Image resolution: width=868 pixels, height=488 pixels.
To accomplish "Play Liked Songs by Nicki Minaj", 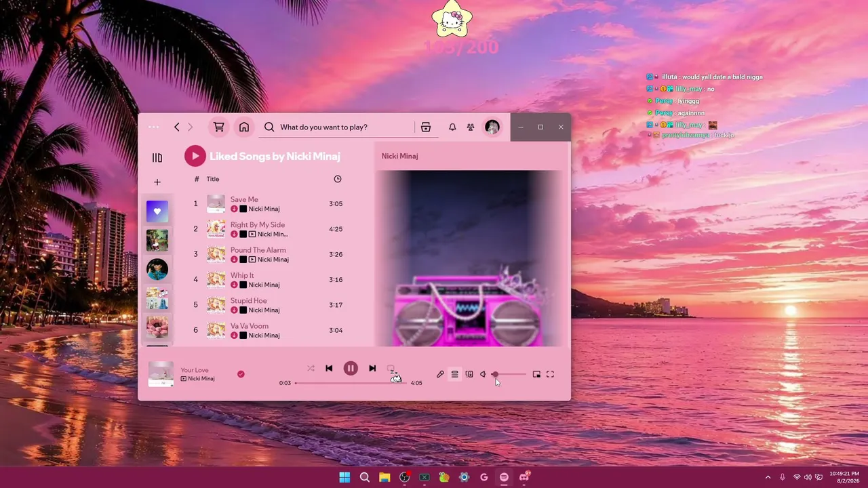I will [x=195, y=156].
